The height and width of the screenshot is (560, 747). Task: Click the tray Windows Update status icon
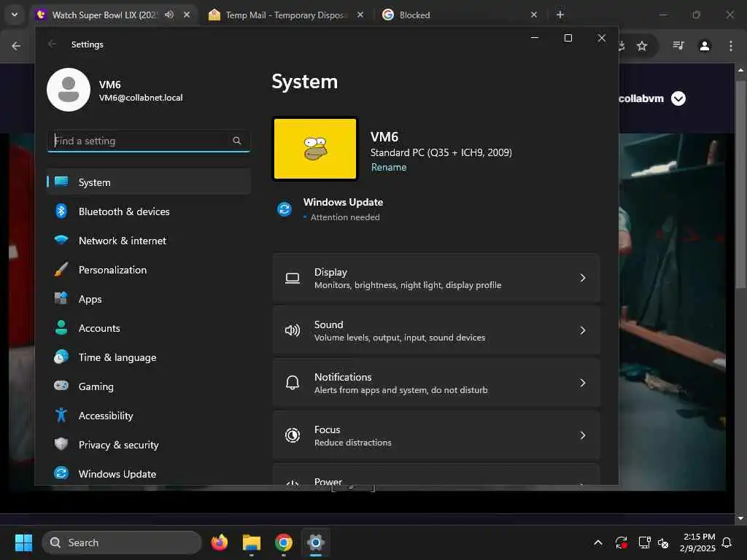[621, 542]
